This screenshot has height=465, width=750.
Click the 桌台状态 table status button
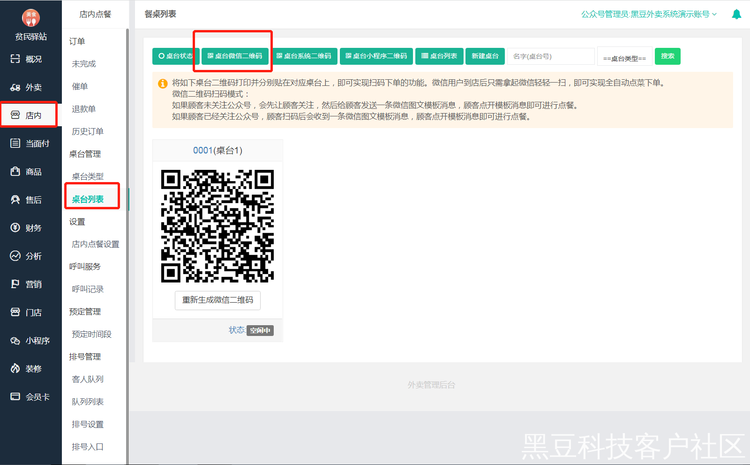pos(176,56)
